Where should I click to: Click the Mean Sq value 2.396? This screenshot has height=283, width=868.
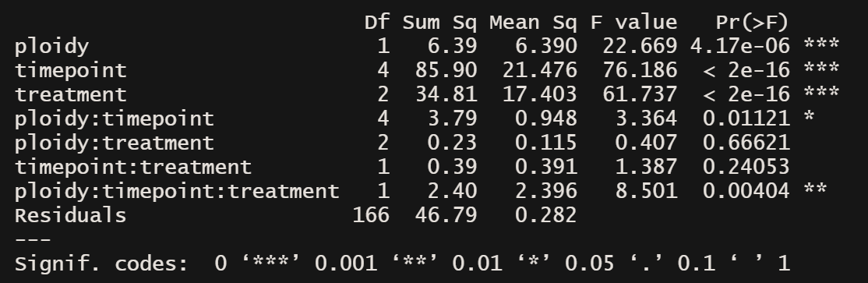click(546, 192)
